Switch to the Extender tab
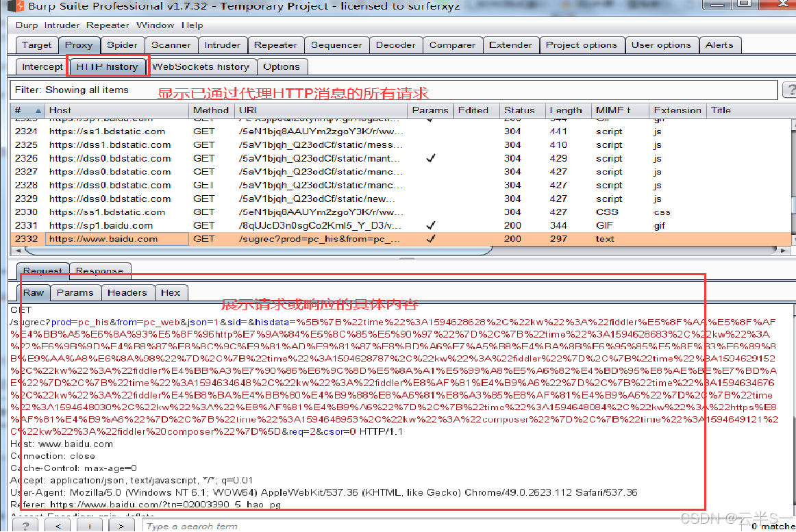Viewport: 796px width, 532px height. (x=511, y=45)
